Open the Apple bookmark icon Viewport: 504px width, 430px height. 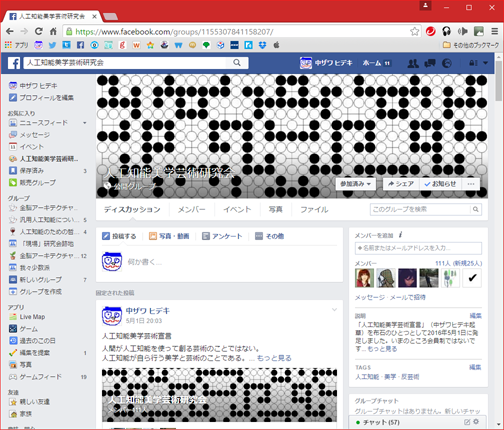[x=276, y=45]
